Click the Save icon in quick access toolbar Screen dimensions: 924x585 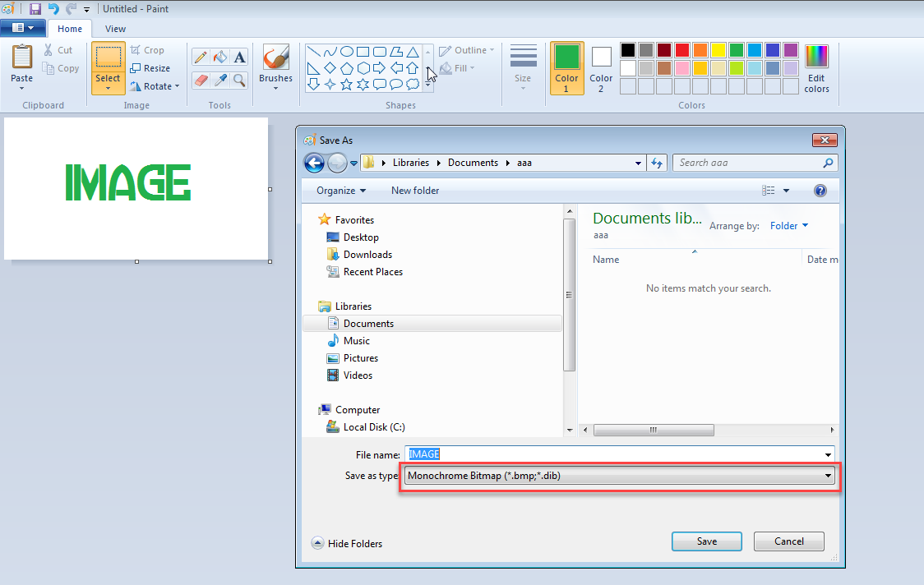point(35,9)
